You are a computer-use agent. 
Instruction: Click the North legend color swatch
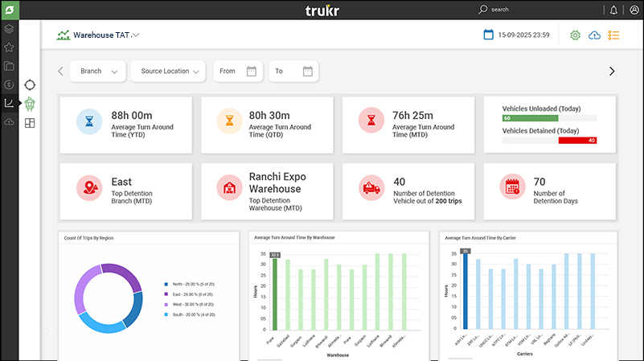166,284
